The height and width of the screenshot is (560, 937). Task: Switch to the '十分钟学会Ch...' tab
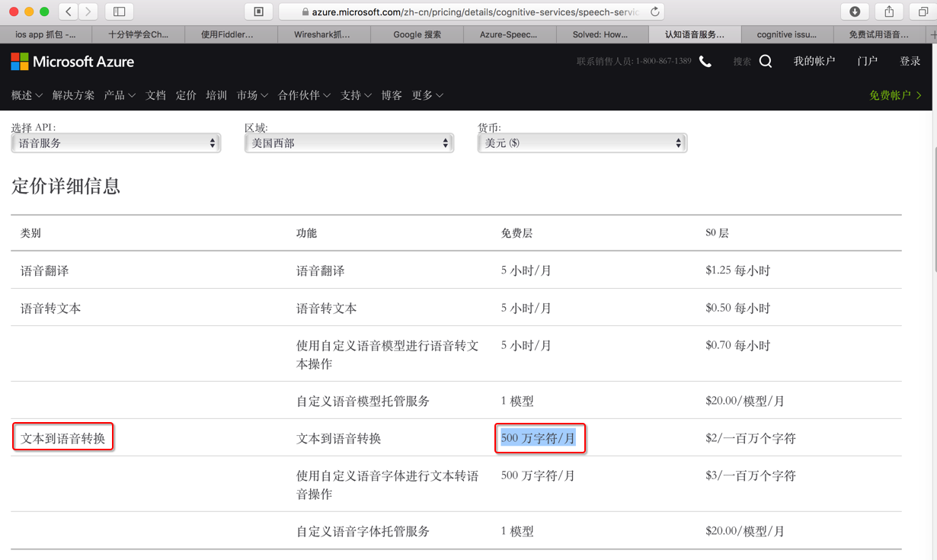pyautogui.click(x=138, y=34)
